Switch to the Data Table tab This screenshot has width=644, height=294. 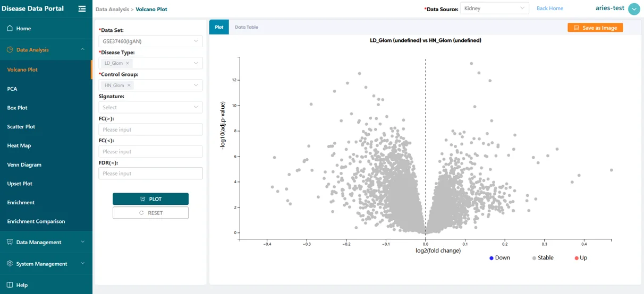pyautogui.click(x=247, y=27)
